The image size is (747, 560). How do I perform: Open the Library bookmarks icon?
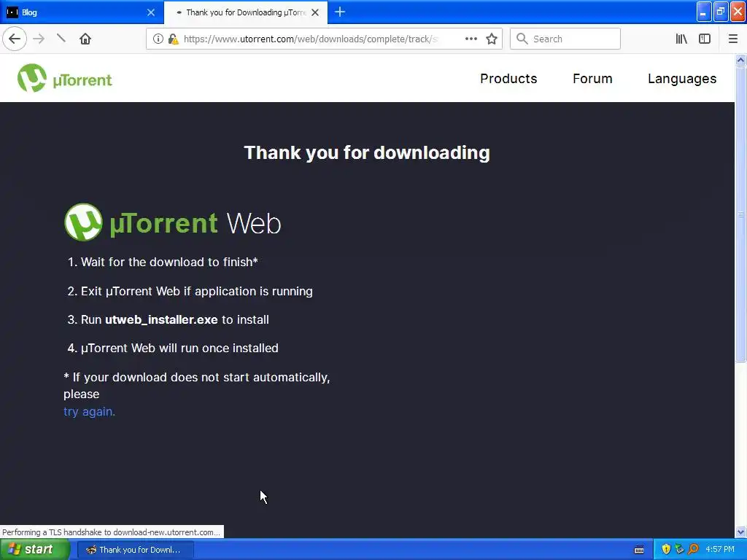pos(681,39)
